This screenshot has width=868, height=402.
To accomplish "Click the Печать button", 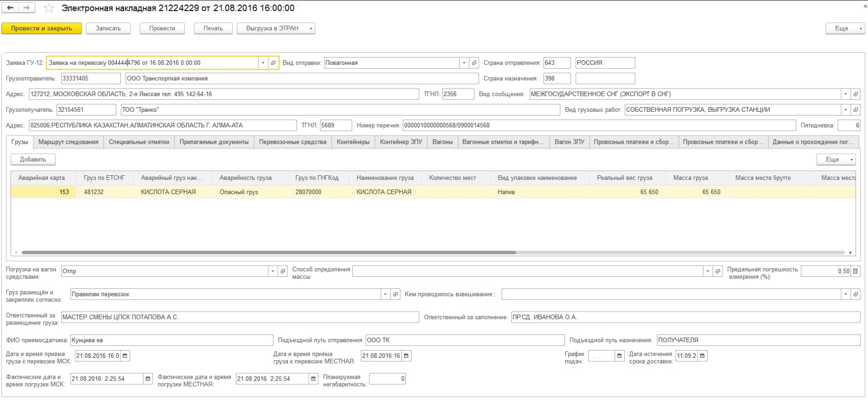I will [x=213, y=29].
